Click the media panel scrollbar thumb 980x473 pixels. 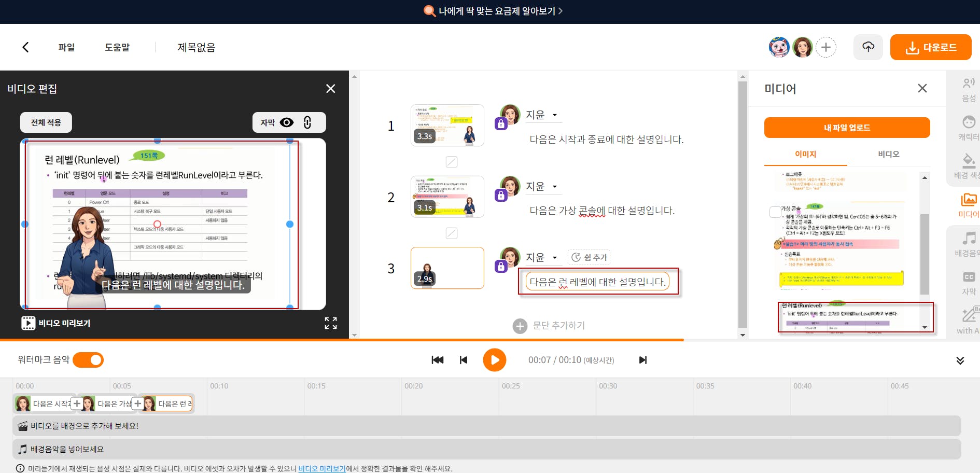pos(925,254)
